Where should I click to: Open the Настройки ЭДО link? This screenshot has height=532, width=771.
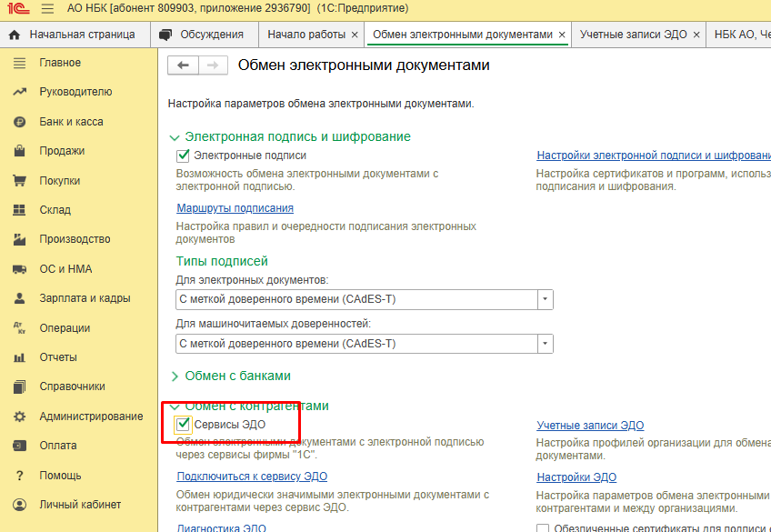(576, 477)
